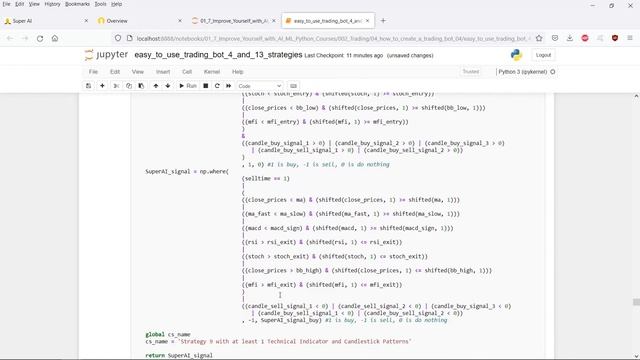The image size is (640, 360).
Task: Bookmark this page with star icon
Action: [x=539, y=38]
